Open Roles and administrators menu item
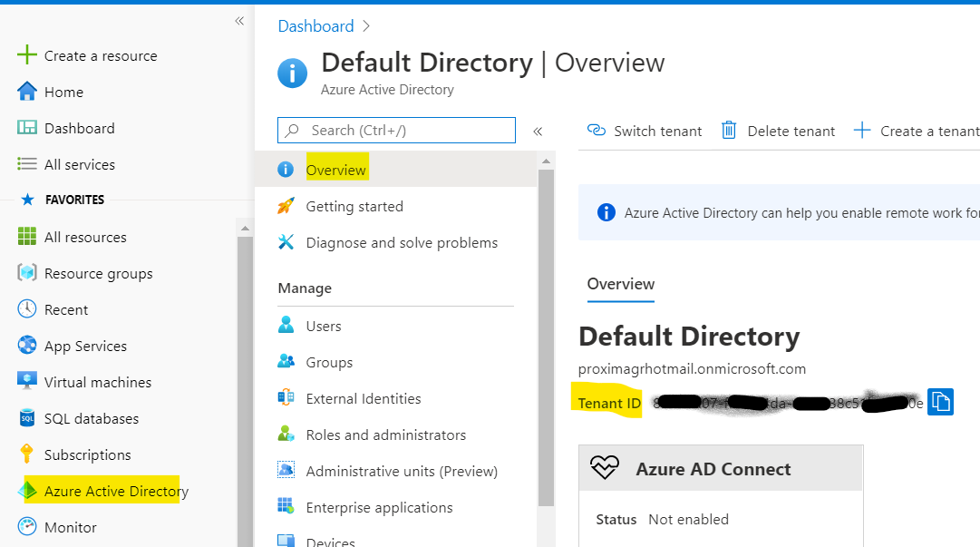Viewport: 980px width, 547px height. click(385, 435)
